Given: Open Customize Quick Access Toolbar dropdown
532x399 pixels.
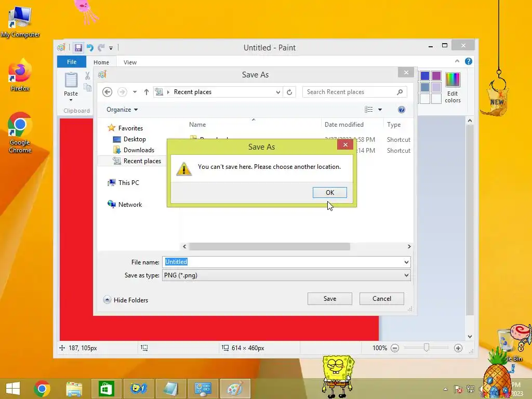Looking at the screenshot, I should coord(111,48).
